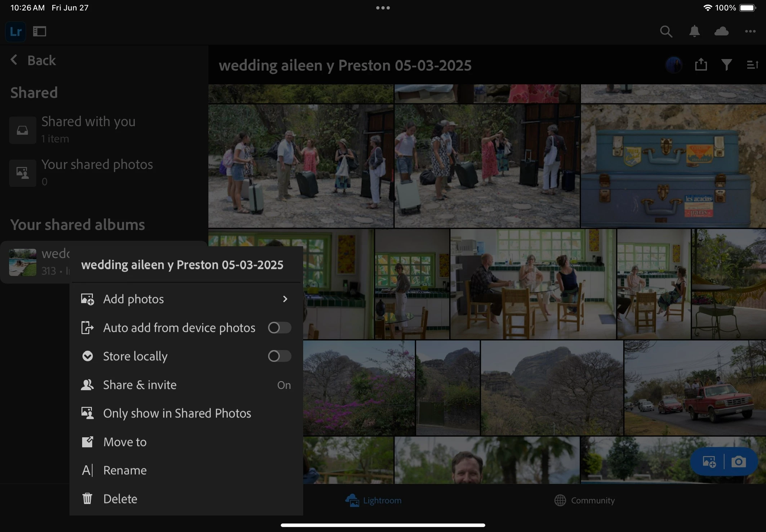
Task: Open notifications bell icon
Action: click(694, 32)
